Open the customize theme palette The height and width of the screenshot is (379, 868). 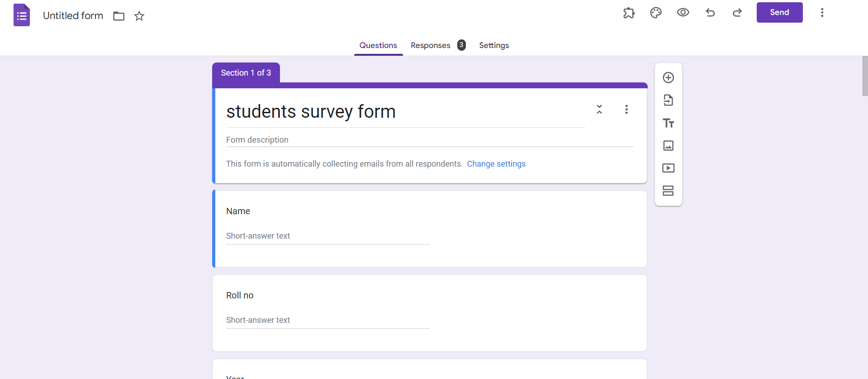(656, 13)
